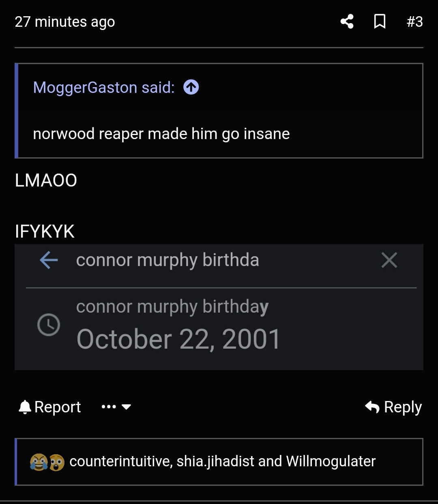The width and height of the screenshot is (438, 504).
Task: Click the laughing-crying emoji reaction
Action: pos(37,461)
